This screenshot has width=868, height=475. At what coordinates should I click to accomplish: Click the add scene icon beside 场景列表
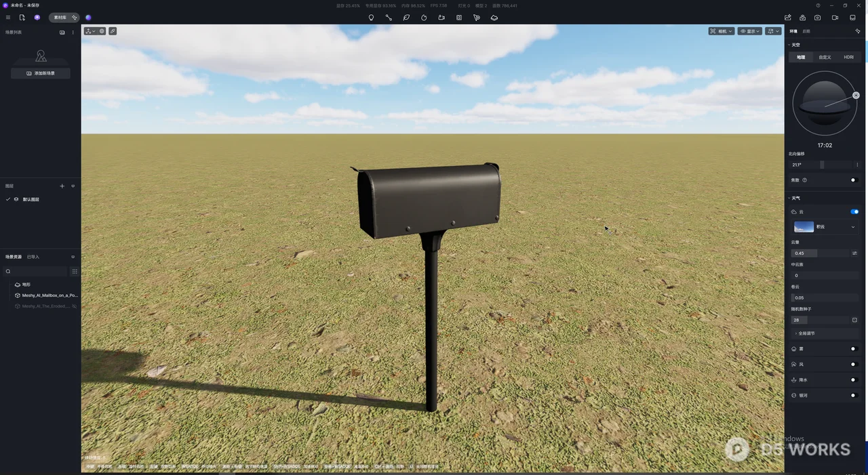pyautogui.click(x=62, y=33)
